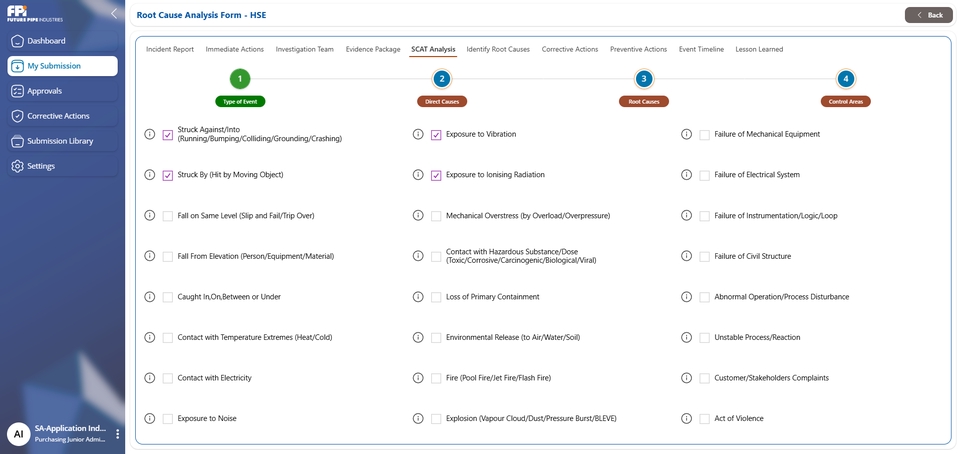This screenshot has width=960, height=454.
Task: Click the Corrective Actions shield icon
Action: (17, 116)
